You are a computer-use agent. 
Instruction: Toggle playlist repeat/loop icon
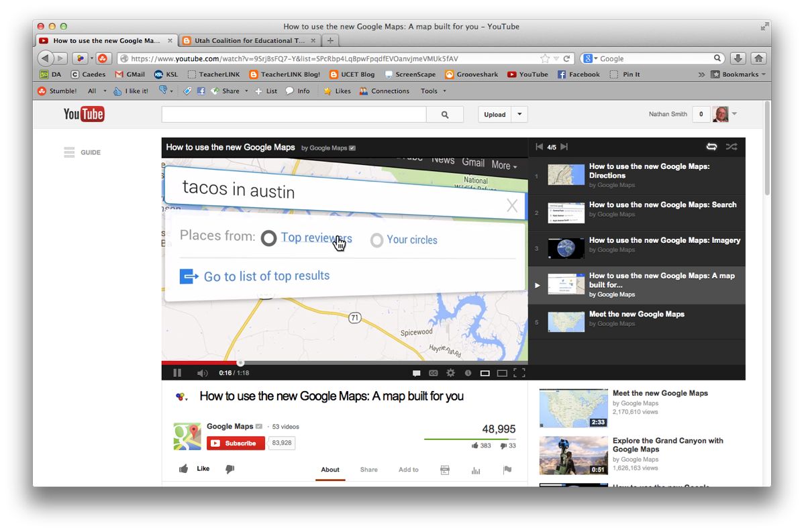click(711, 146)
